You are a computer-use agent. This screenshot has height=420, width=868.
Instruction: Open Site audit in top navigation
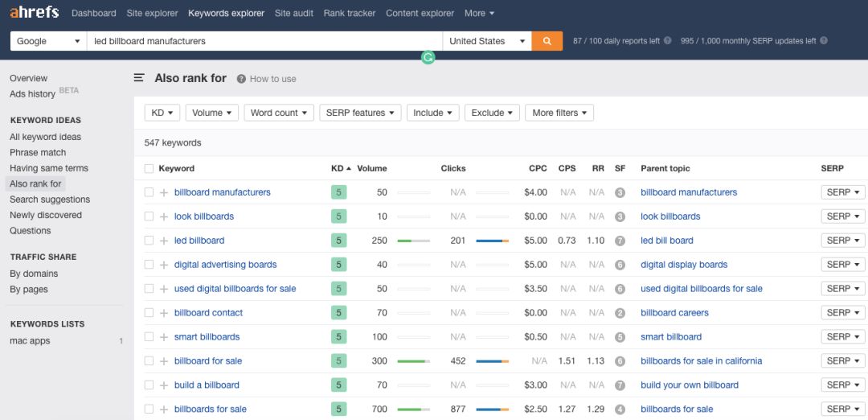pos(294,13)
